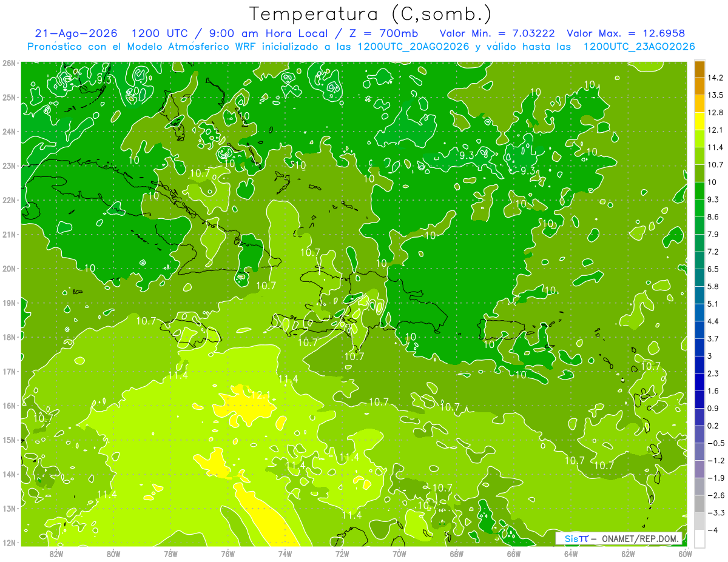
Task: Click the 76W longitude axis label
Action: [x=227, y=554]
